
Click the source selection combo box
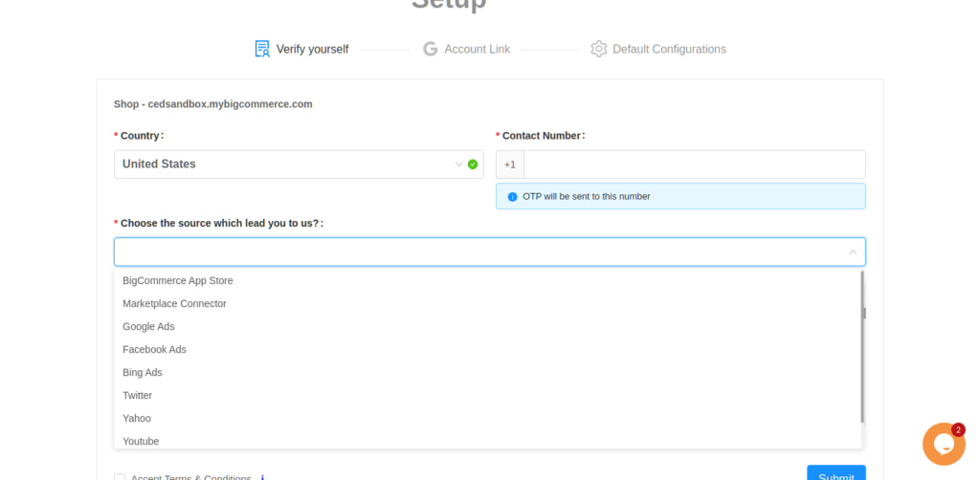pyautogui.click(x=489, y=251)
